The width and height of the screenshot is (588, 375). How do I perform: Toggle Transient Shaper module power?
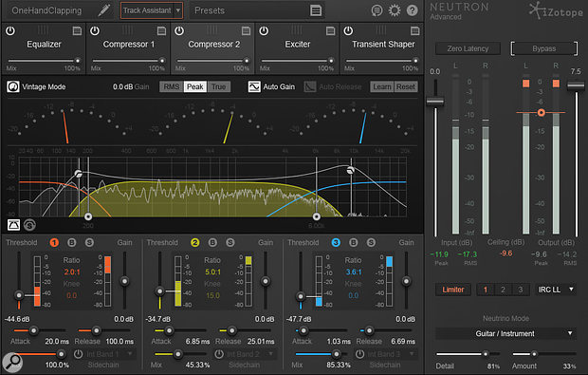348,30
